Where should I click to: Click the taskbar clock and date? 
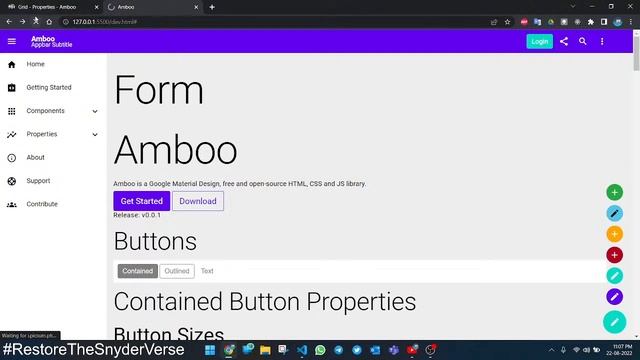pos(619,350)
